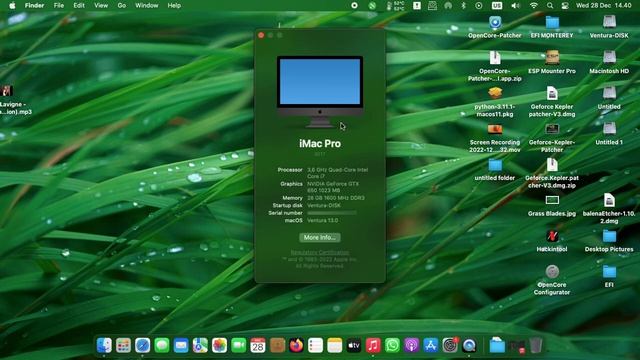Select Desktop Pictures folder
Image resolution: width=640 pixels, height=360 pixels.
coord(609,236)
